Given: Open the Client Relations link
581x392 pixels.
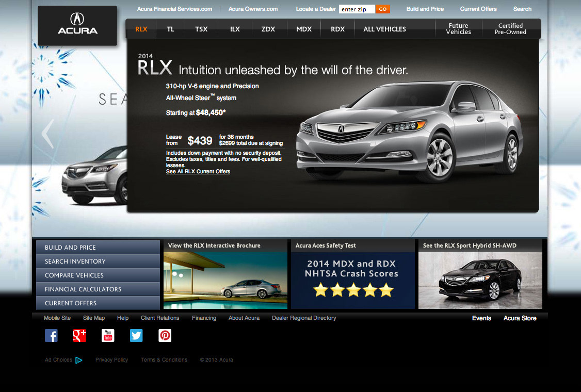Looking at the screenshot, I should tap(160, 318).
